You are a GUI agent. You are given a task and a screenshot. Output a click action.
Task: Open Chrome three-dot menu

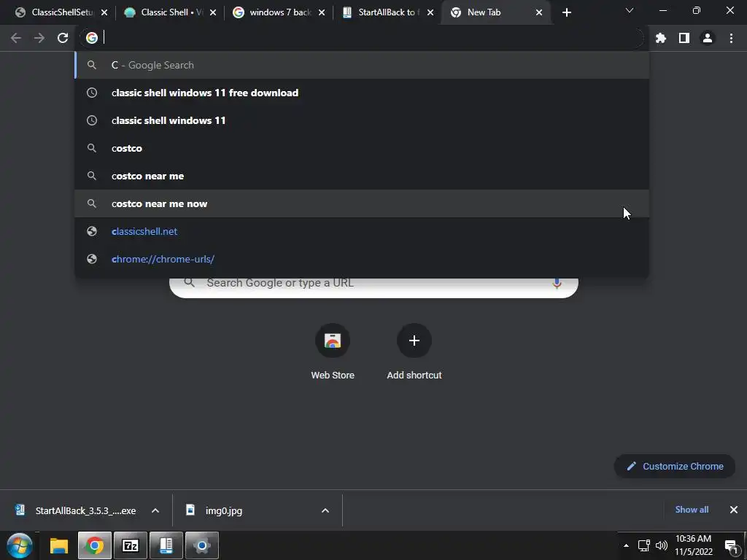pyautogui.click(x=731, y=38)
